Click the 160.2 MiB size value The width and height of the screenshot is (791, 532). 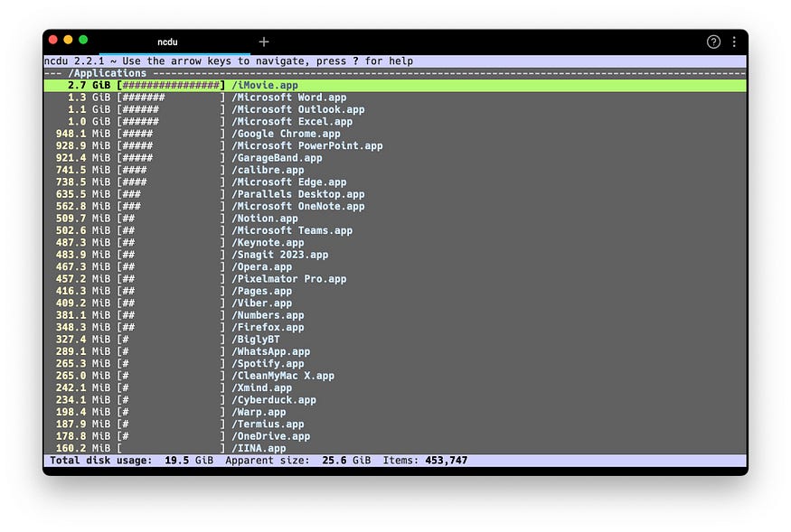pyautogui.click(x=83, y=448)
